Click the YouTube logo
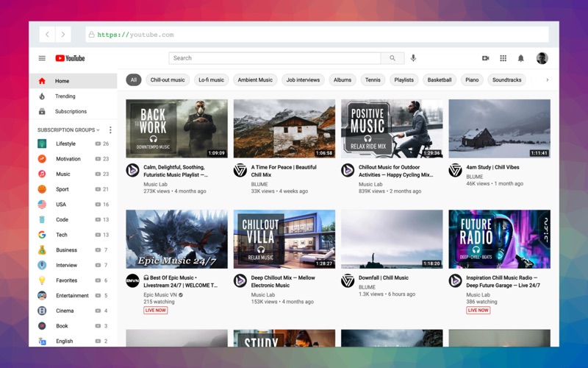Screen dimensions: 588x368 tap(70, 58)
